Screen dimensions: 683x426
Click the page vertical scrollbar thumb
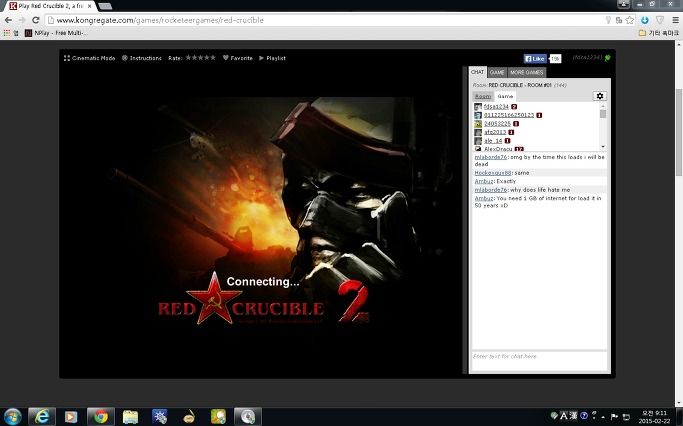coord(679,132)
